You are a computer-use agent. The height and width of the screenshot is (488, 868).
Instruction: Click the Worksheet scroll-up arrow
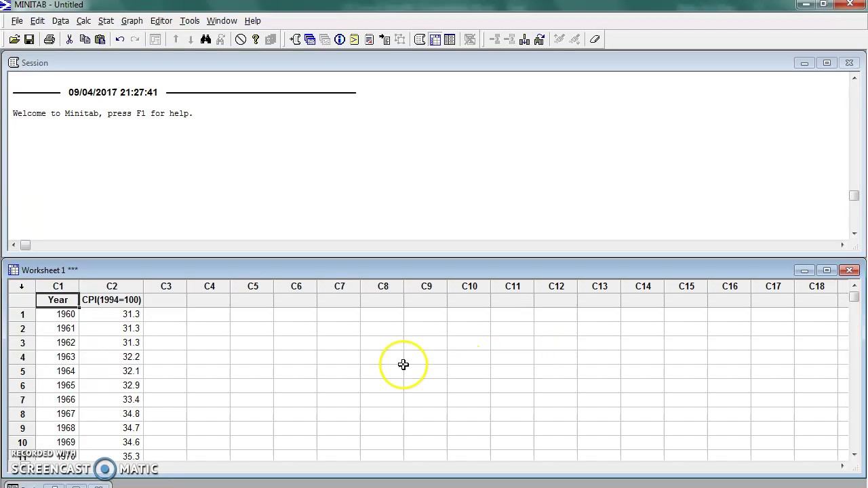point(854,285)
